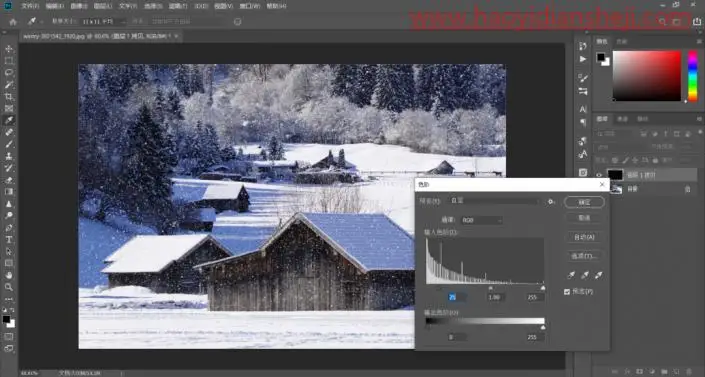705x377 pixels.
Task: Click the Home icon in options bar
Action: point(13,21)
